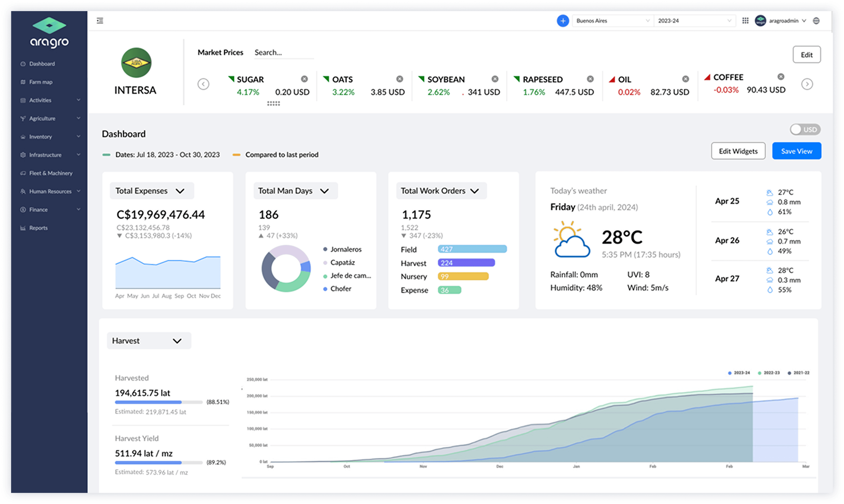
Task: Click the INTERSA company logo
Action: (x=136, y=62)
